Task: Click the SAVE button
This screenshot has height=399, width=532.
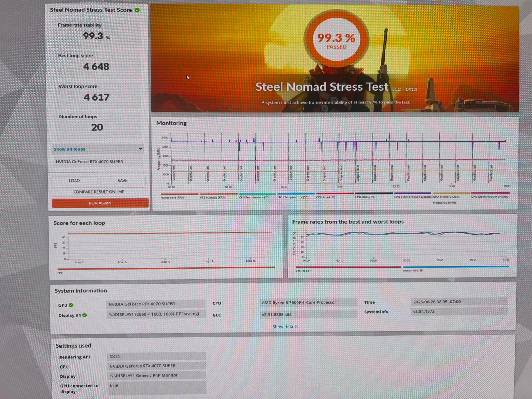Action: [x=123, y=180]
